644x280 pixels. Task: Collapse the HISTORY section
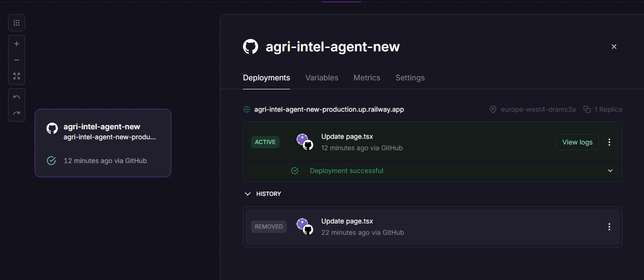point(247,194)
